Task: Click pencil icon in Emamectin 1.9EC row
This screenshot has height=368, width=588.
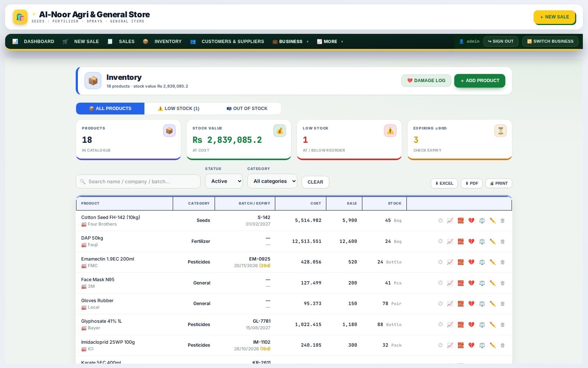Action: 493,262
